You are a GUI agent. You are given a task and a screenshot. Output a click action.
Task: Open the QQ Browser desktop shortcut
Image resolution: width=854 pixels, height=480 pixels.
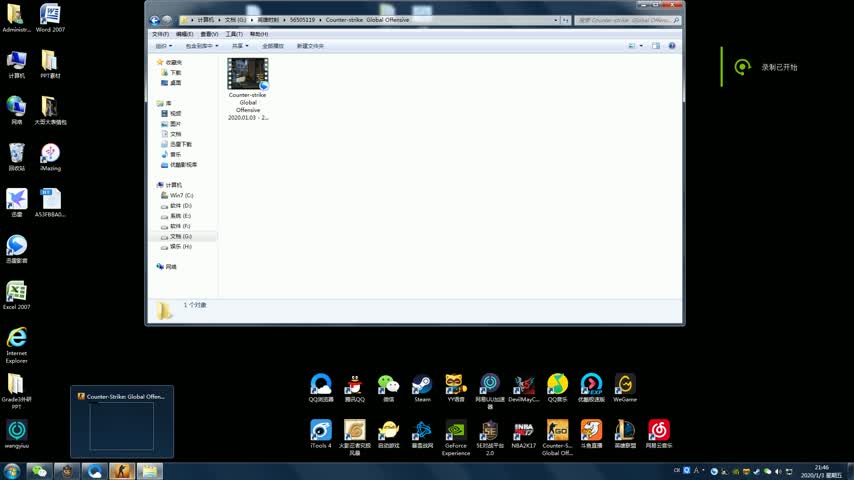[321, 387]
